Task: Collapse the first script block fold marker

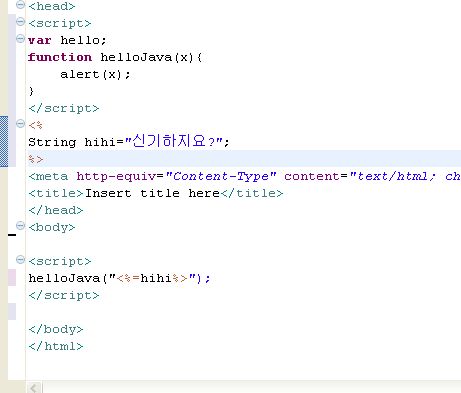Action: point(20,22)
